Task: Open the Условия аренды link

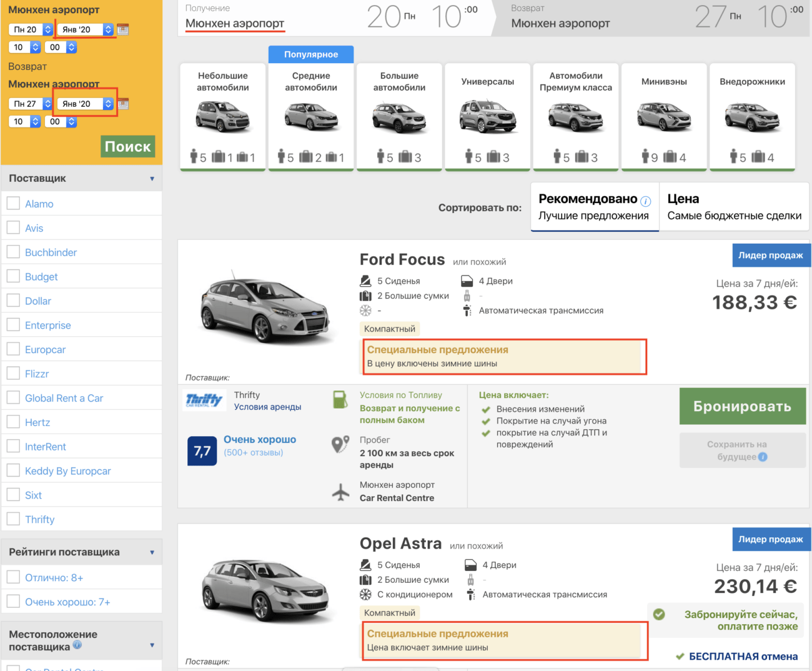Action: [x=267, y=407]
